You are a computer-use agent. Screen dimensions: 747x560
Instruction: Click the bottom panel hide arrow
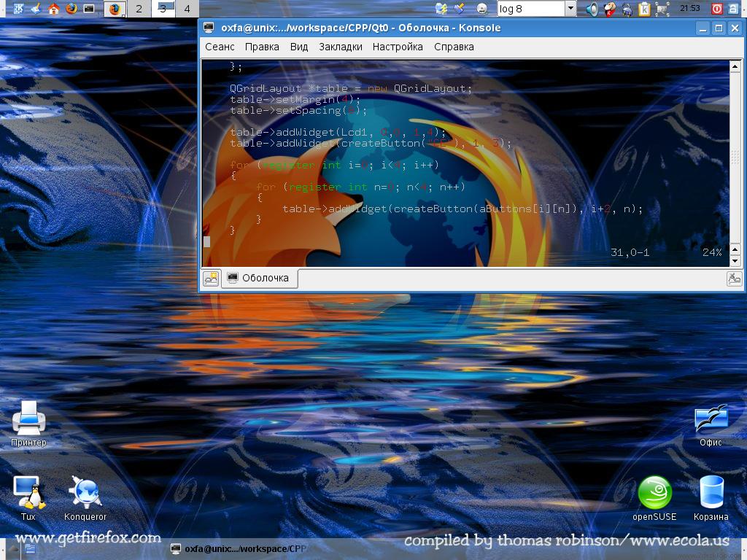pos(13,549)
